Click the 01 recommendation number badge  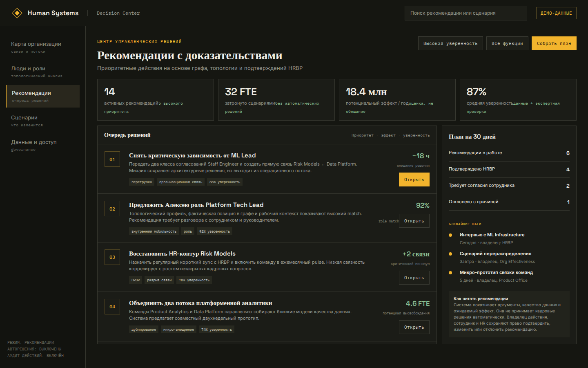(112, 159)
